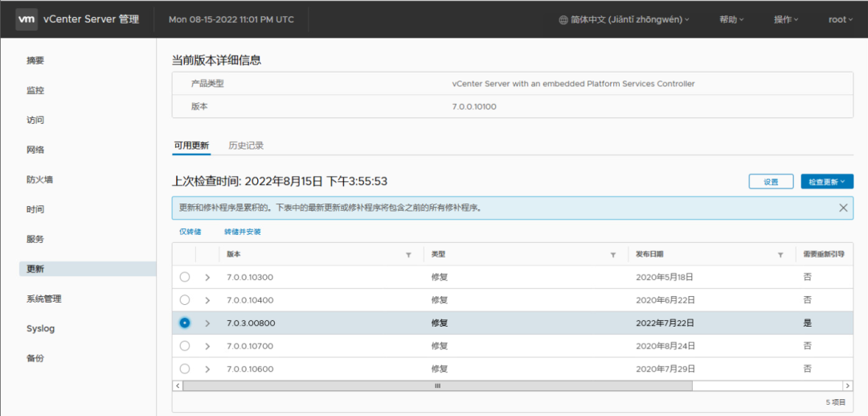Go to 防火墙 in sidebar

click(40, 179)
